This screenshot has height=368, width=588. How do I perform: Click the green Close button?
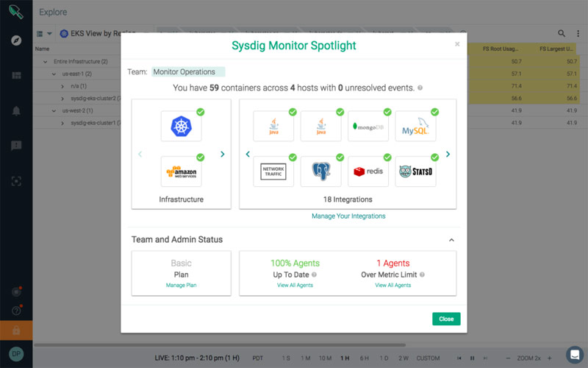(446, 319)
